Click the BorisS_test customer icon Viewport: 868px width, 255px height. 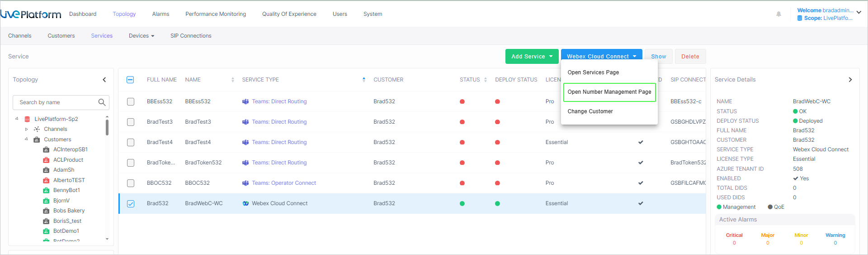[46, 221]
